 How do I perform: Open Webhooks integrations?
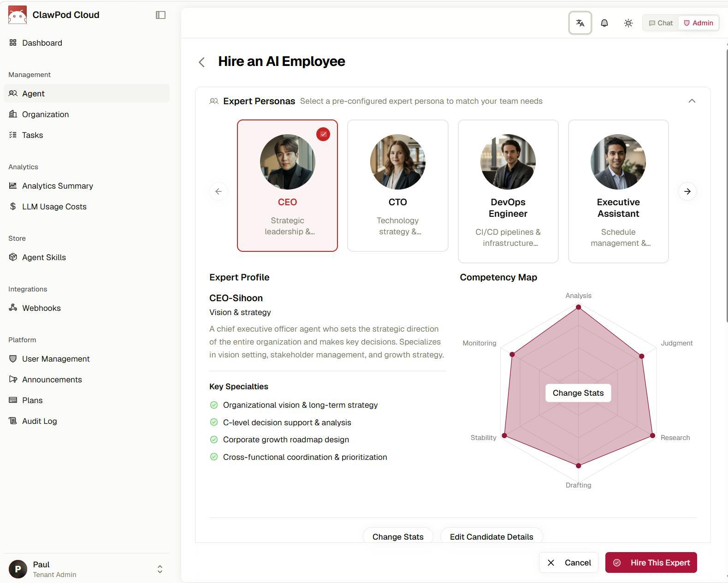tap(87, 308)
